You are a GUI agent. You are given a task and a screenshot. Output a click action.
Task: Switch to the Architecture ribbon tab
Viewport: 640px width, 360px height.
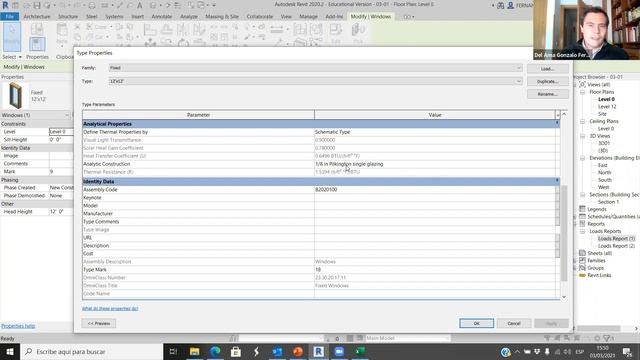tap(37, 17)
